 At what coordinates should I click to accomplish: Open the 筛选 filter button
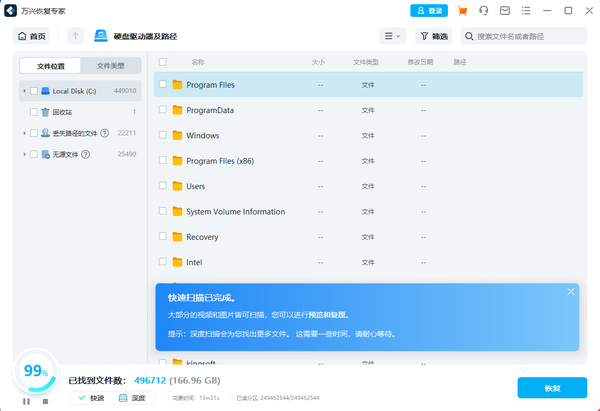click(x=433, y=36)
